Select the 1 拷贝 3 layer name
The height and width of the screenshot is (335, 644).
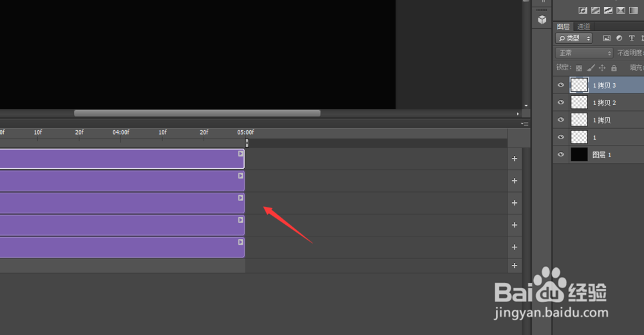[x=604, y=86]
